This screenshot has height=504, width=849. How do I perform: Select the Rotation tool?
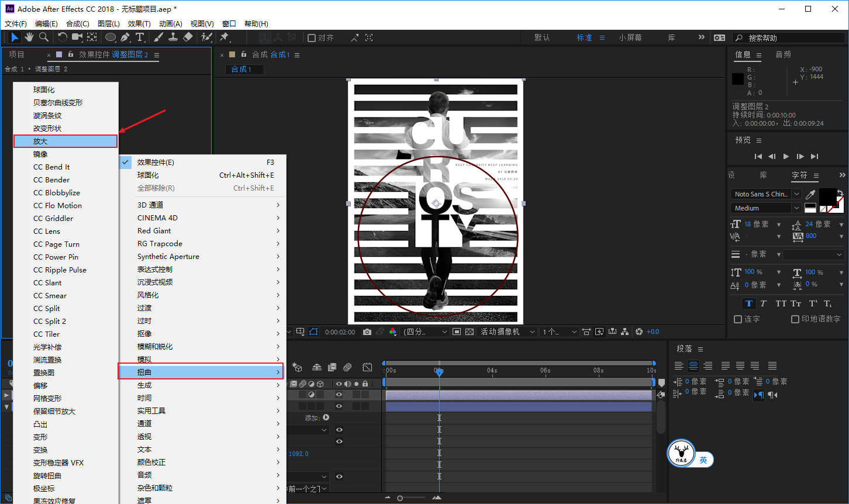click(63, 37)
